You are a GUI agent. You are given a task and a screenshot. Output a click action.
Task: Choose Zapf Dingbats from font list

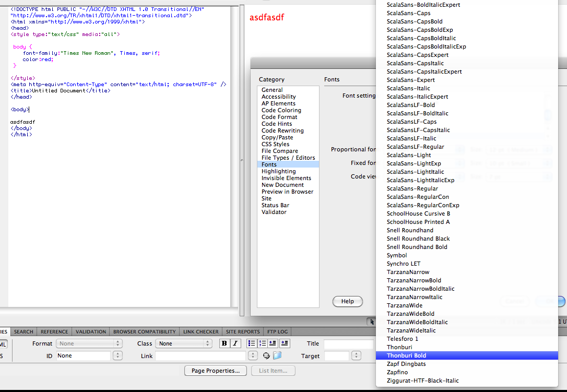coord(467,364)
